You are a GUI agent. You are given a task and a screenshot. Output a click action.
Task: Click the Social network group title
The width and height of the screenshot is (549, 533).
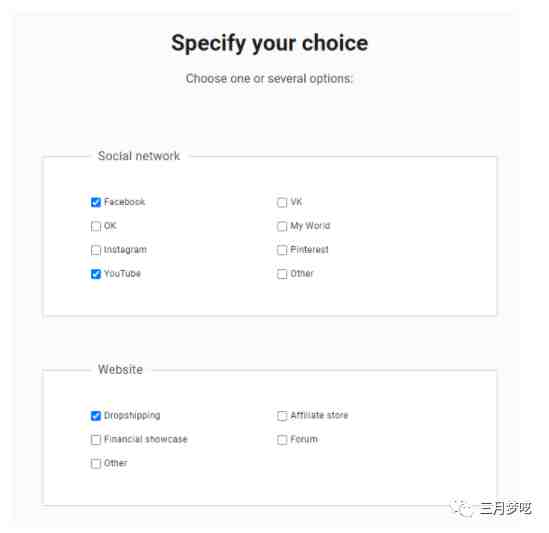coord(139,156)
